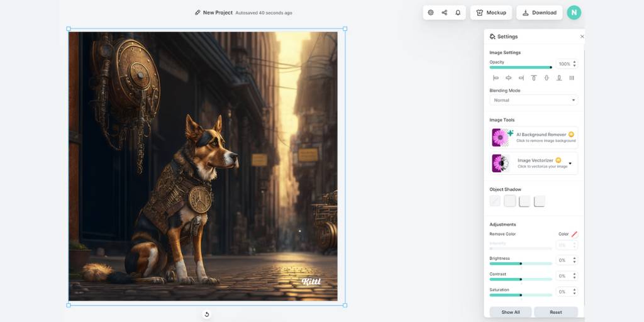
Task: Expand the Image Vectorizer options arrow
Action: coord(570,164)
